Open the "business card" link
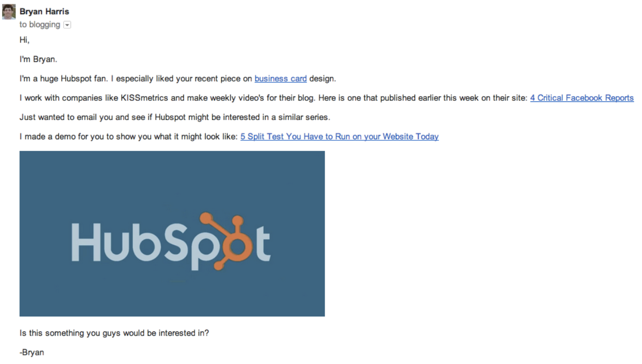This screenshot has height=364, width=642. click(280, 78)
